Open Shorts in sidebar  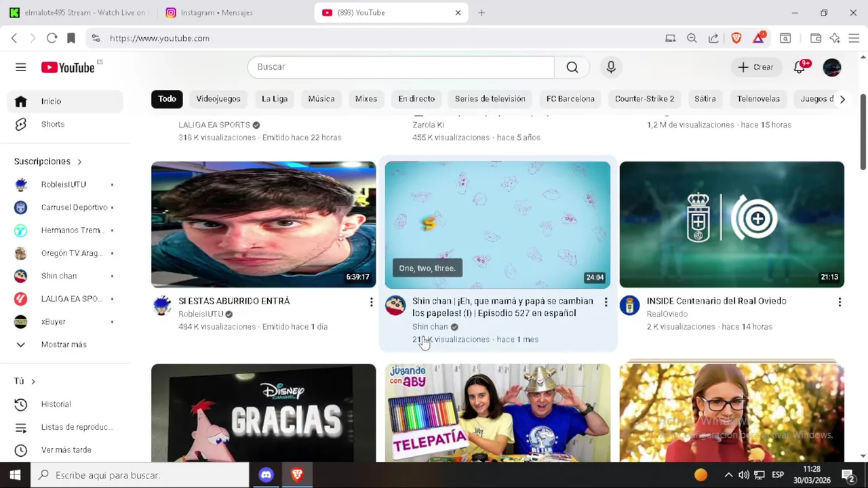tap(65, 124)
